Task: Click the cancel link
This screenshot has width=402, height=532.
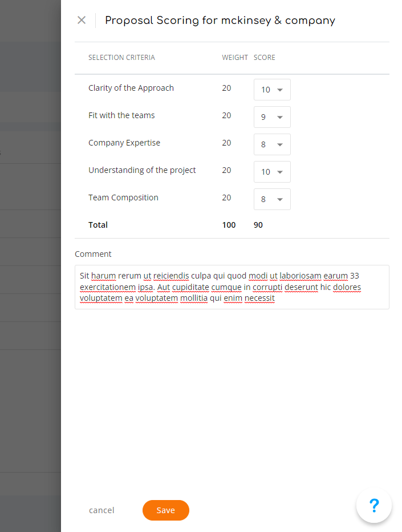Action: [101, 510]
